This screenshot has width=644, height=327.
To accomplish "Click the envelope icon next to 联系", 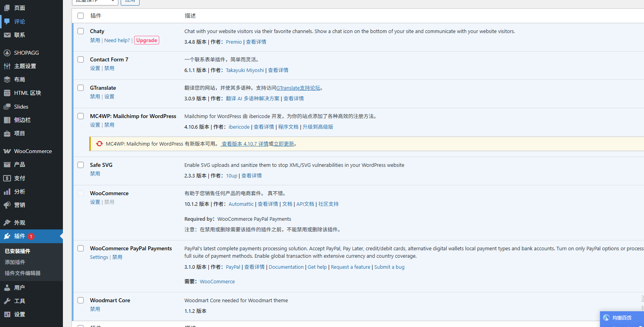I will pos(7,35).
